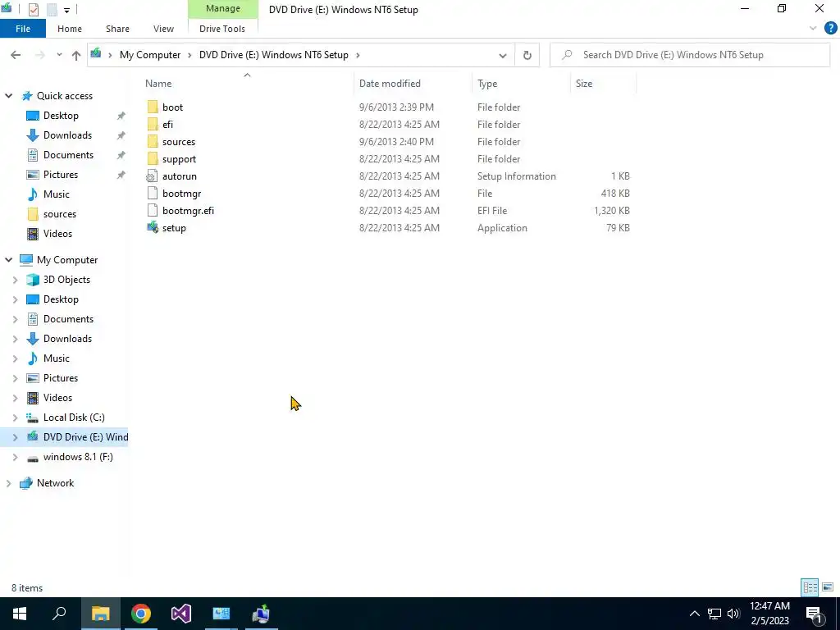Open the notification center icon
The height and width of the screenshot is (630, 840).
point(814,614)
